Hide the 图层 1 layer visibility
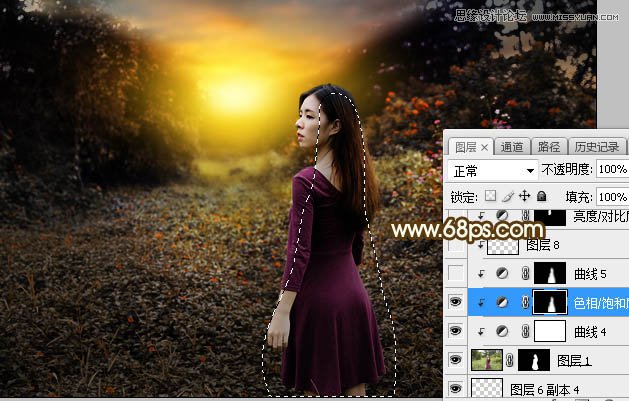 (455, 360)
